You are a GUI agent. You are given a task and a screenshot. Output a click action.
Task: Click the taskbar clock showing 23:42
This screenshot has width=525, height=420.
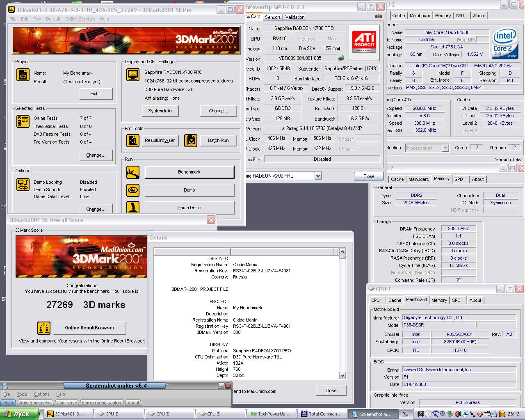point(513,414)
